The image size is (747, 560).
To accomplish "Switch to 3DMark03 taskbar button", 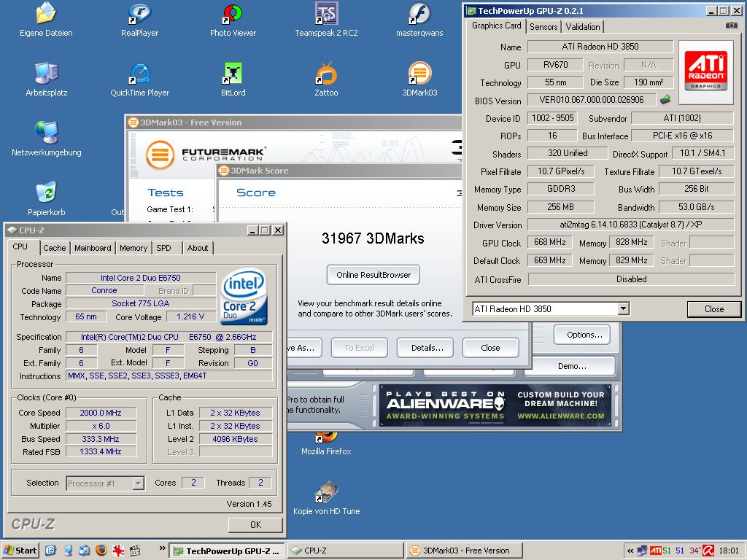I will [465, 551].
